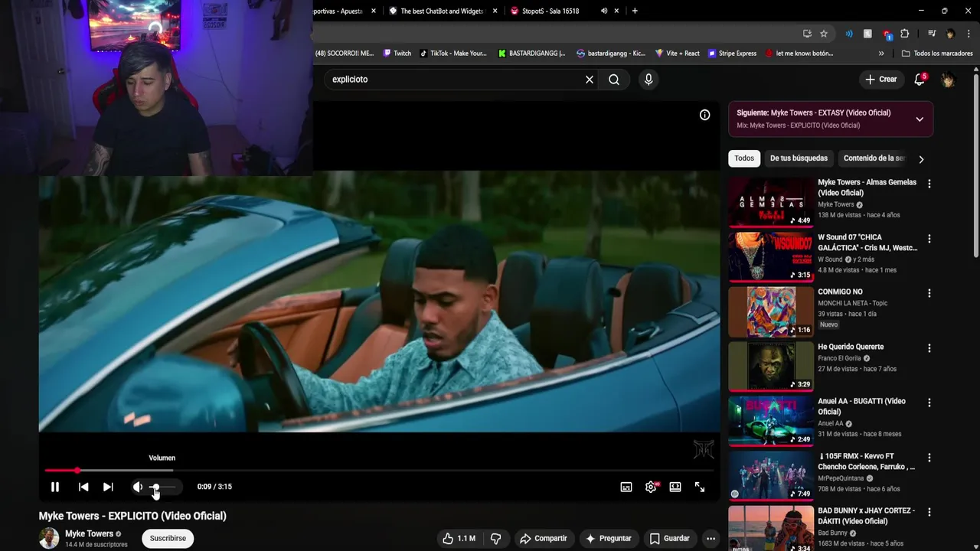Open a new browser tab
Screen dimensions: 980x551
[635, 11]
